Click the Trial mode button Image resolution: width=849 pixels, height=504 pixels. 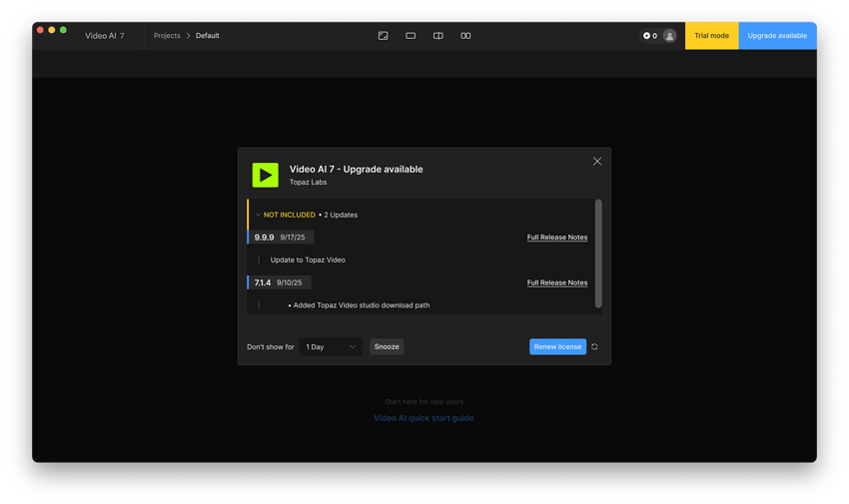tap(711, 36)
